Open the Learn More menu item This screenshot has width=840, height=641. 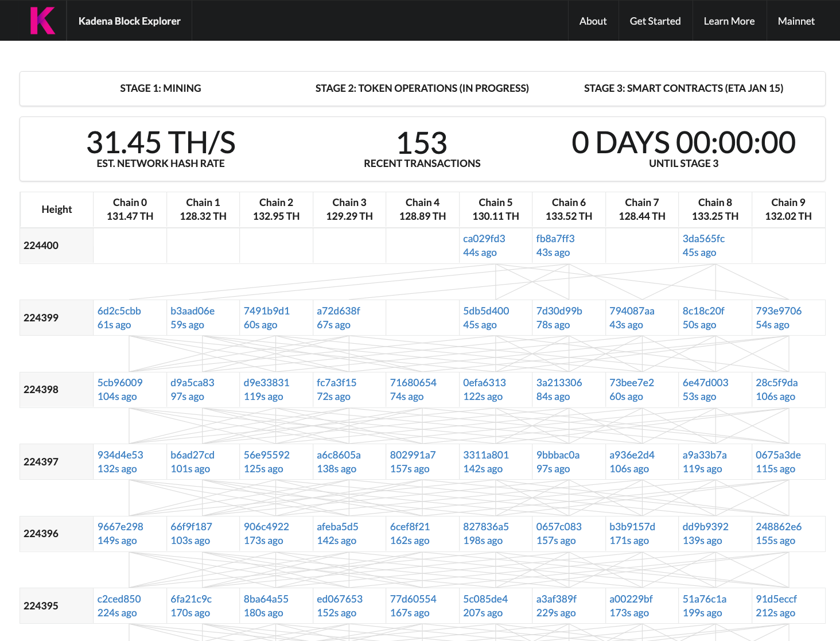pos(729,21)
